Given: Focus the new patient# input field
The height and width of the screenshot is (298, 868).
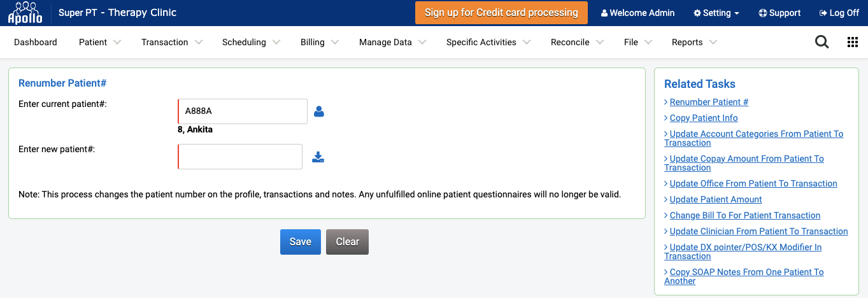Looking at the screenshot, I should [x=240, y=157].
